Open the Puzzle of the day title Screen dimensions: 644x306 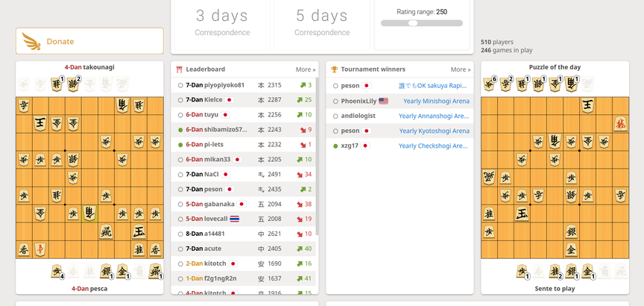(555, 67)
